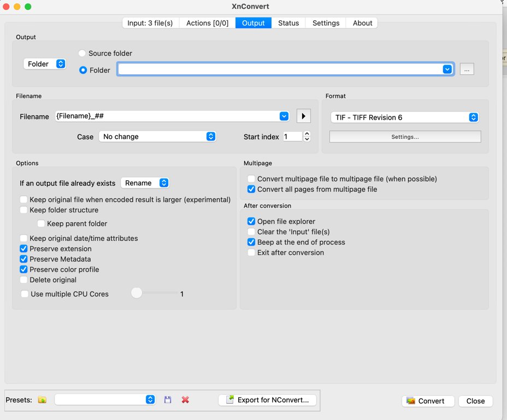Image resolution: width=507 pixels, height=420 pixels.
Task: Open the Input files tab
Action: 150,23
